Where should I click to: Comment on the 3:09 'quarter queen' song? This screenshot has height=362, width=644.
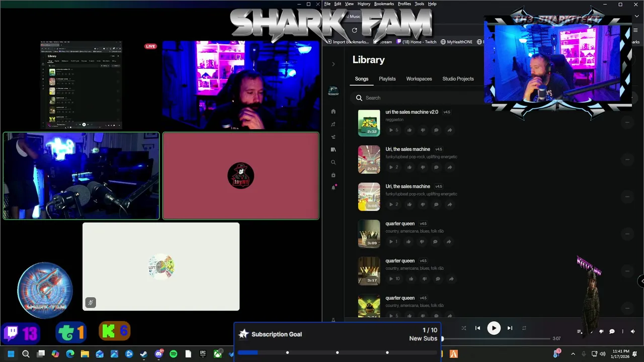435,242
